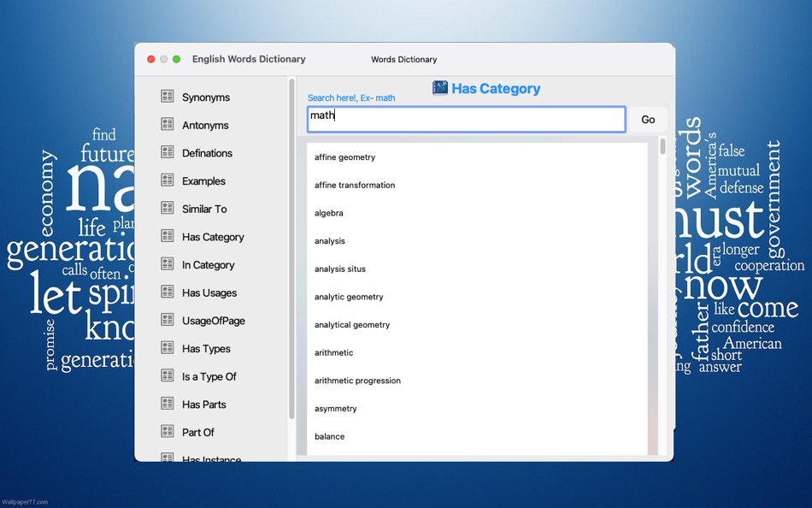Open the Antonyms section label
This screenshot has height=508, width=812.
coord(205,126)
